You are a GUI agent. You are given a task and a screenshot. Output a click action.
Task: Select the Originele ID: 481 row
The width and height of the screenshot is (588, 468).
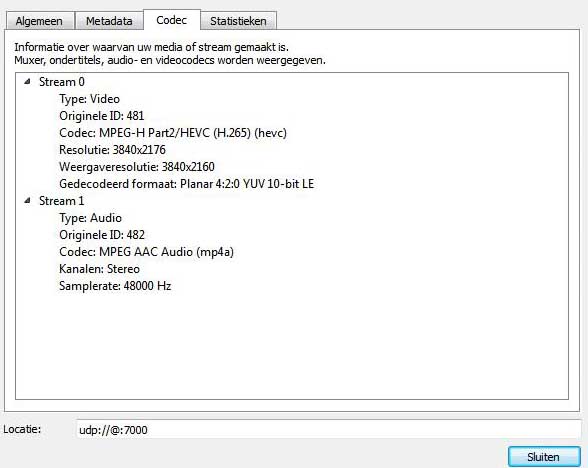[102, 116]
